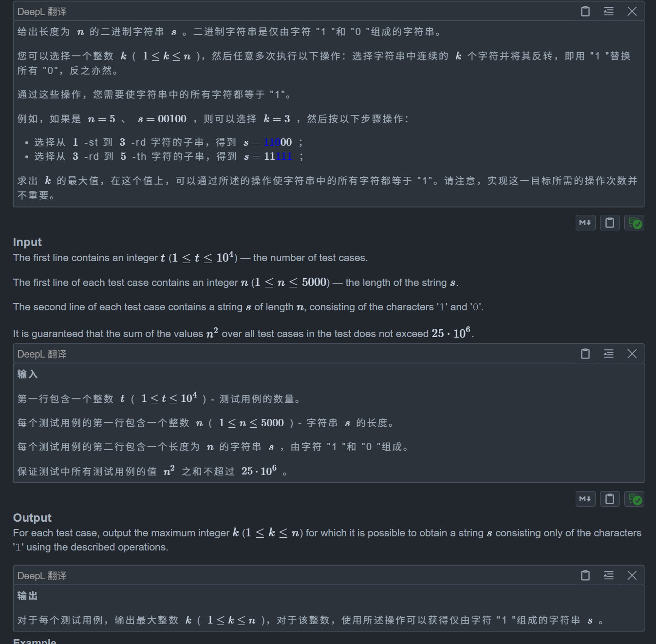656x644 pixels.
Task: Click the outdent icon on the 输出 DeepL panel
Action: tap(608, 575)
